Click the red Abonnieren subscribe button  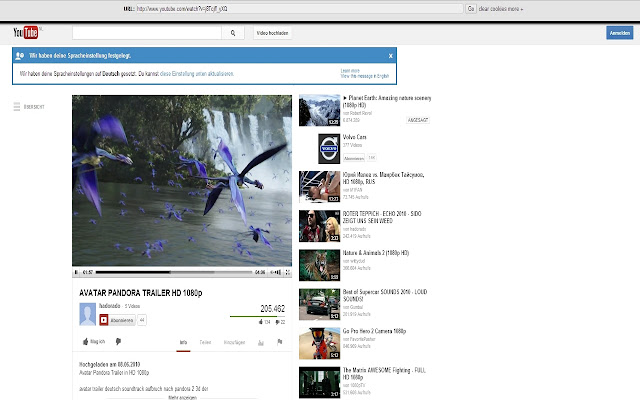click(117, 320)
